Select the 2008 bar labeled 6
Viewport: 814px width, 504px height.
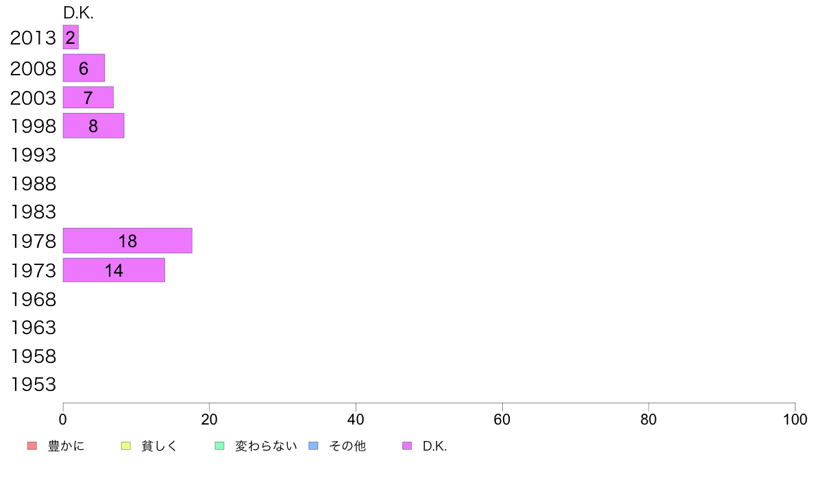coord(84,68)
